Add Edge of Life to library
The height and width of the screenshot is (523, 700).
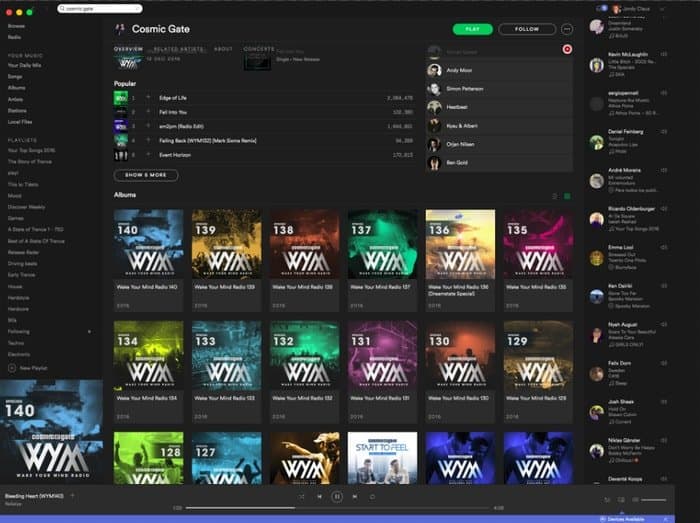click(148, 97)
